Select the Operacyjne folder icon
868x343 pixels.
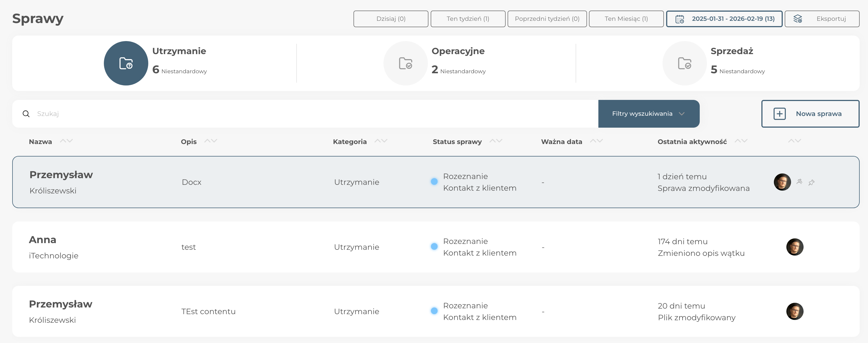(405, 63)
